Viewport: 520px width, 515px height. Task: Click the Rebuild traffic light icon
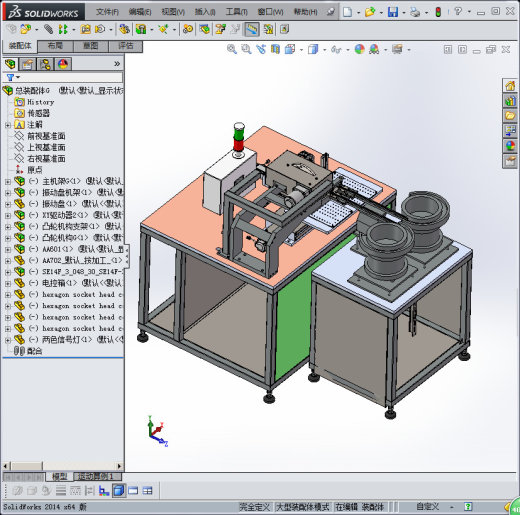(x=438, y=12)
